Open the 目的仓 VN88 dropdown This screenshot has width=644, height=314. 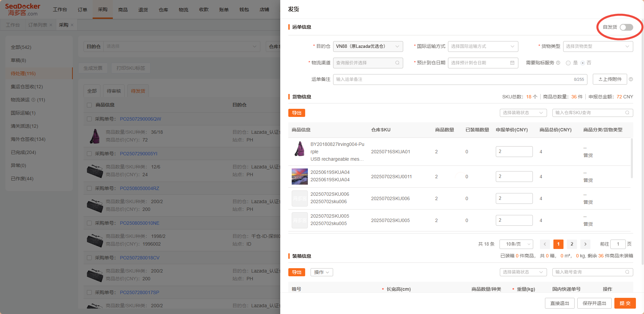pos(368,46)
